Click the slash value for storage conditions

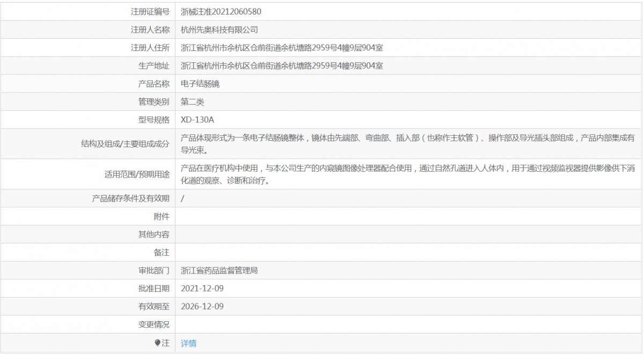pos(183,198)
